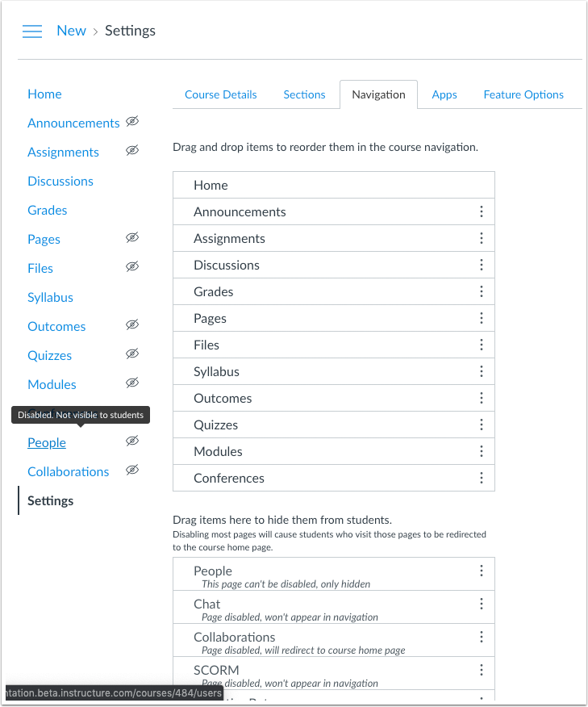Open the kebab menu next to People
The width and height of the screenshot is (588, 707).
[x=482, y=571]
